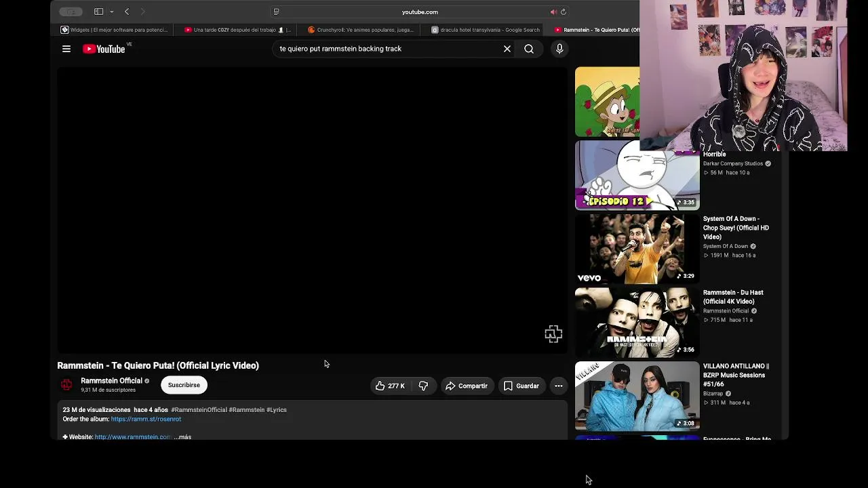Open the Chop Suey! video thumbnail
This screenshot has height=488, width=868.
point(637,249)
